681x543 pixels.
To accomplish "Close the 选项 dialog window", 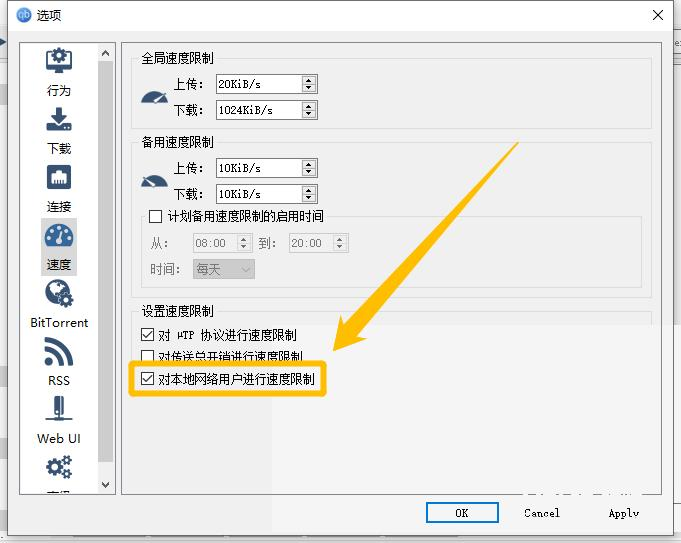I will (658, 15).
